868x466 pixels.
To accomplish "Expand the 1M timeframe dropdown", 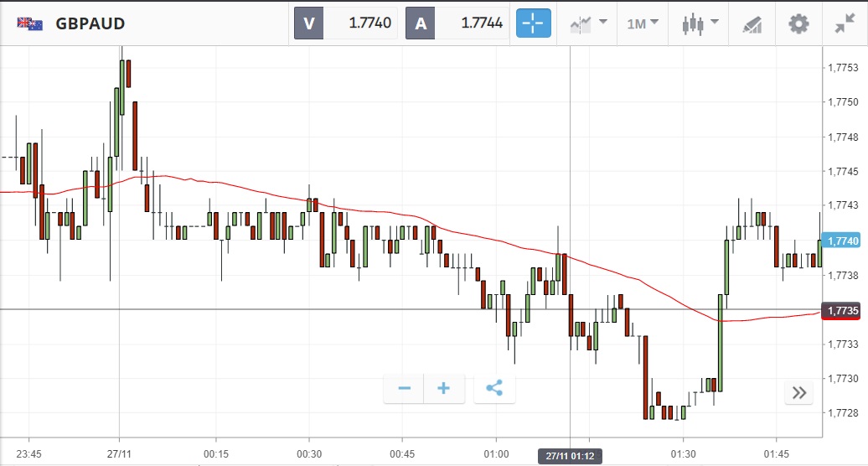I will [x=643, y=23].
